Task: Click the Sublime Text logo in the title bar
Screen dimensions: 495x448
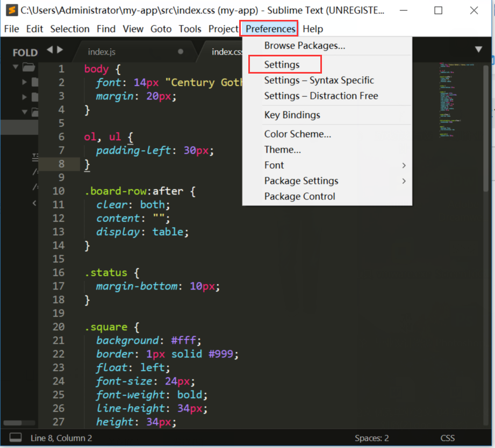Action: pos(11,10)
